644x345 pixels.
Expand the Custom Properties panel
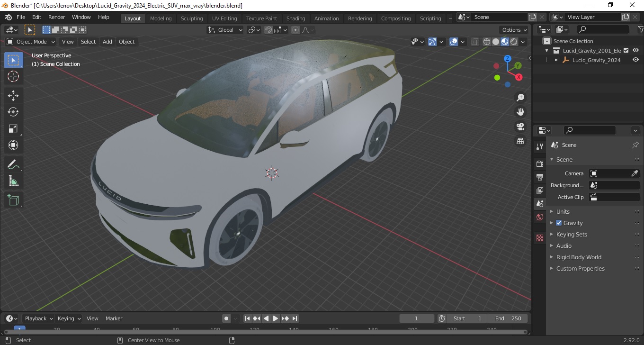[x=580, y=268]
